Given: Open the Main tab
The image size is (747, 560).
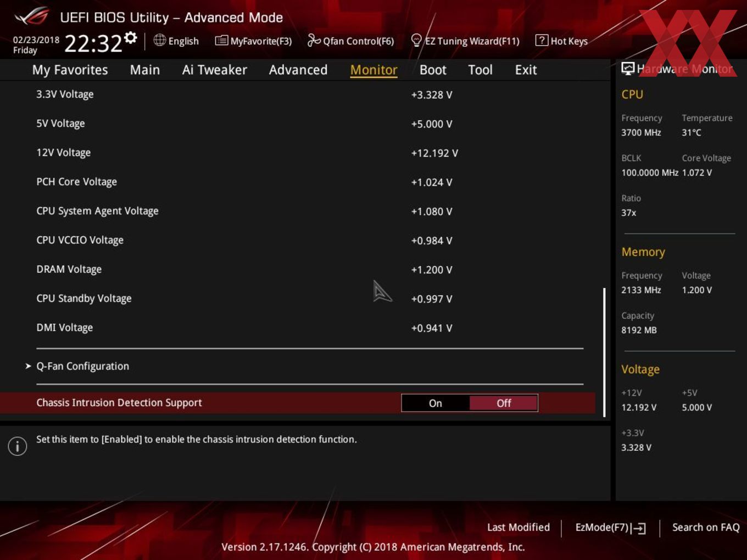Looking at the screenshot, I should (x=145, y=70).
